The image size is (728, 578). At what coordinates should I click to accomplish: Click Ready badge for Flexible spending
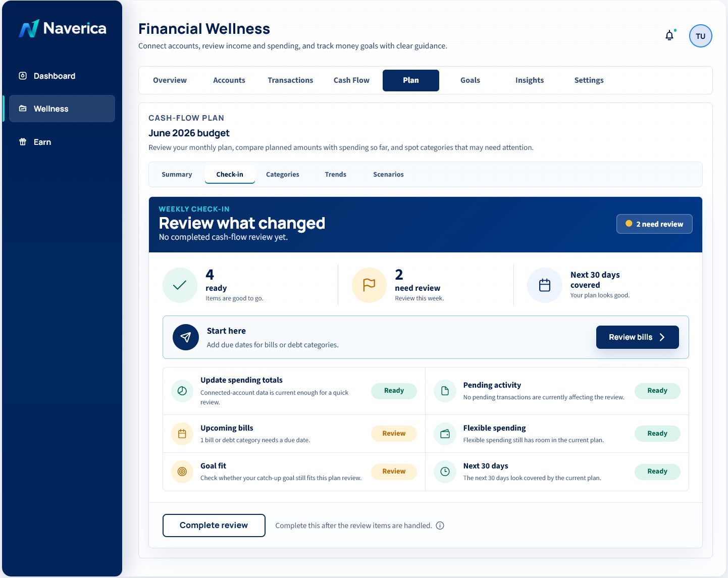point(657,434)
